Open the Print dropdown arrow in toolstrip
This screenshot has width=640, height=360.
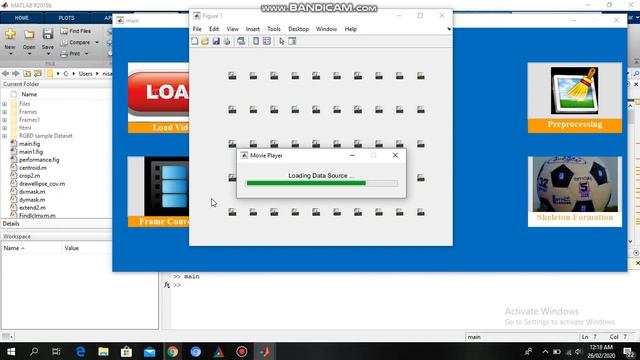pos(87,53)
